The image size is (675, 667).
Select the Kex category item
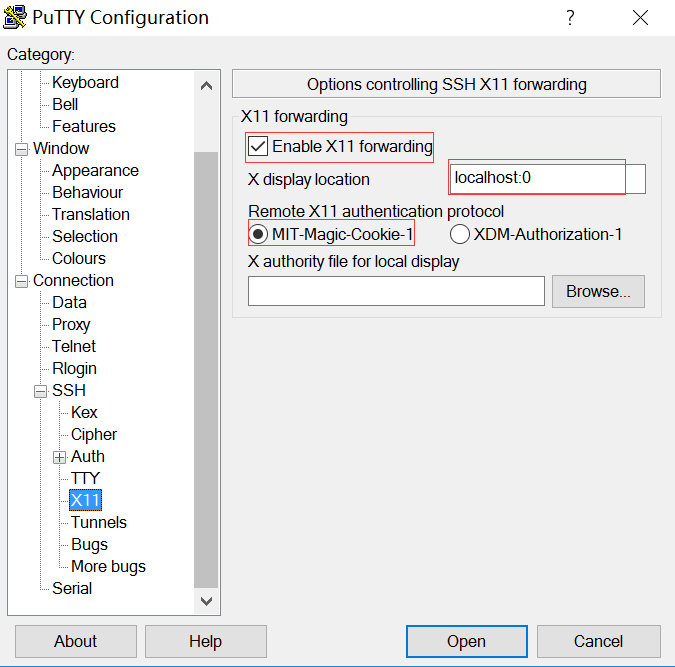(x=84, y=412)
